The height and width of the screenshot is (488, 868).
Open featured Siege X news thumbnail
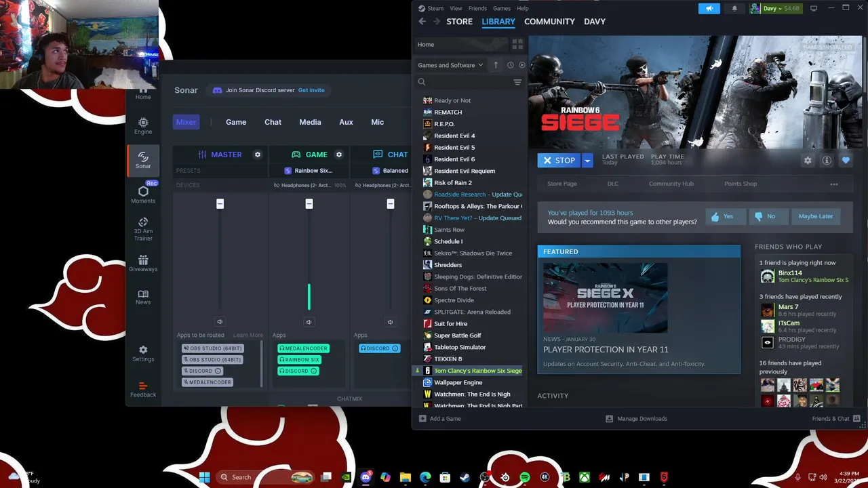click(605, 298)
